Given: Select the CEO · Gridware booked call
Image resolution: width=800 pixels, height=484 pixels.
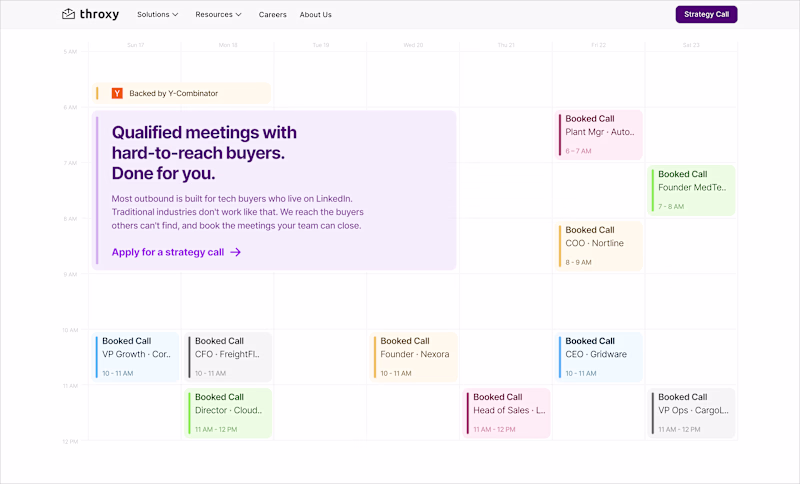Looking at the screenshot, I should pos(598,357).
